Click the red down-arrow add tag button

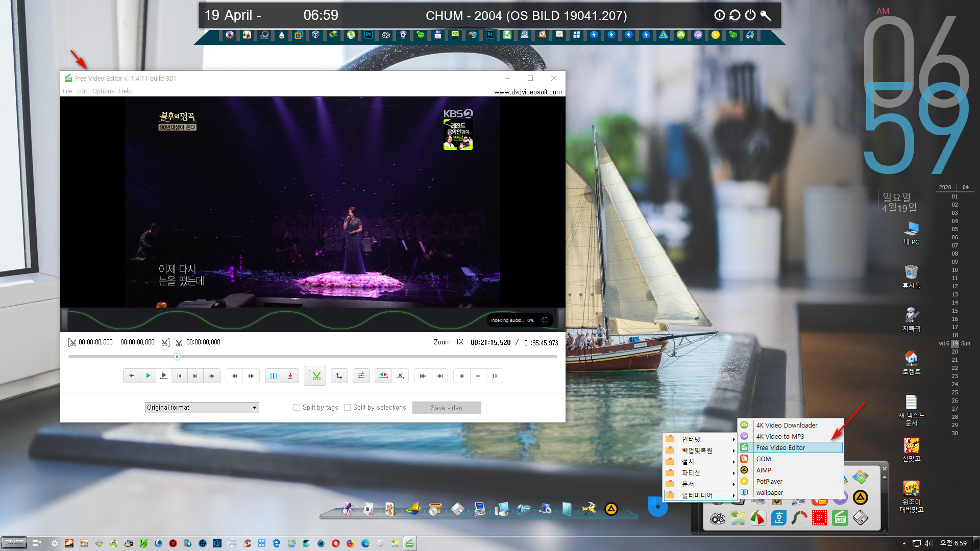coord(290,376)
